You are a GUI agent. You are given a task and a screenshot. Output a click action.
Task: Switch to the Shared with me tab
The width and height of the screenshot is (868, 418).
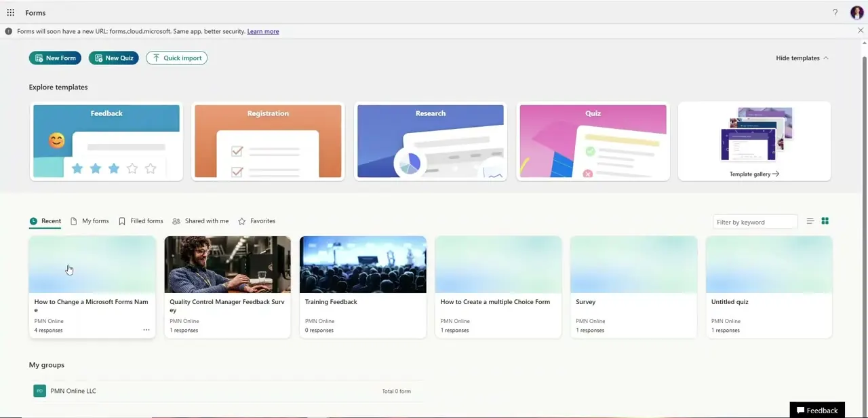[201, 221]
